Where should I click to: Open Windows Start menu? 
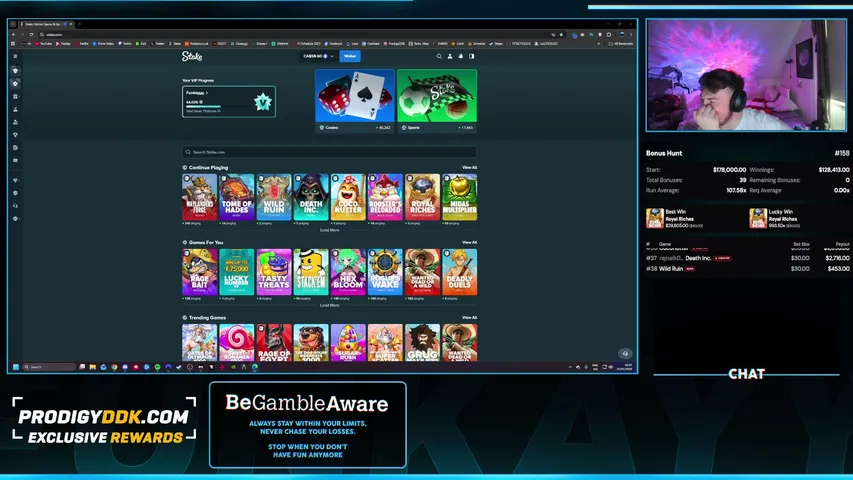click(16, 367)
